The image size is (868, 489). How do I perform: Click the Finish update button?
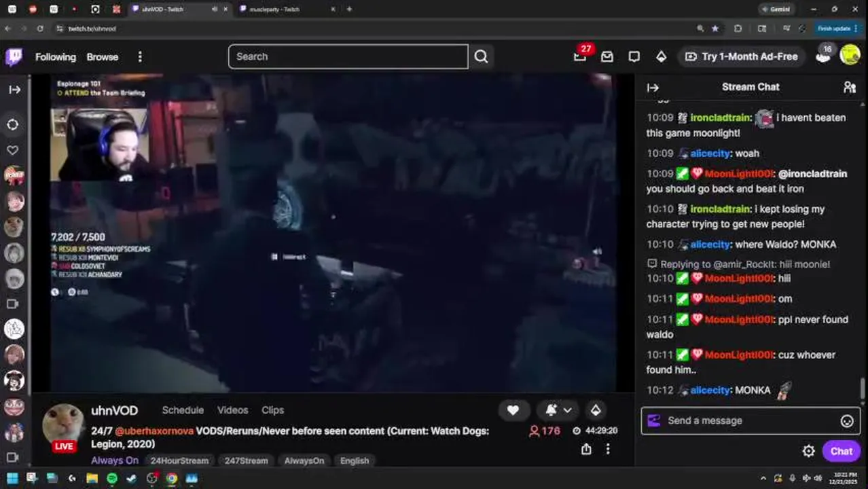tap(837, 29)
